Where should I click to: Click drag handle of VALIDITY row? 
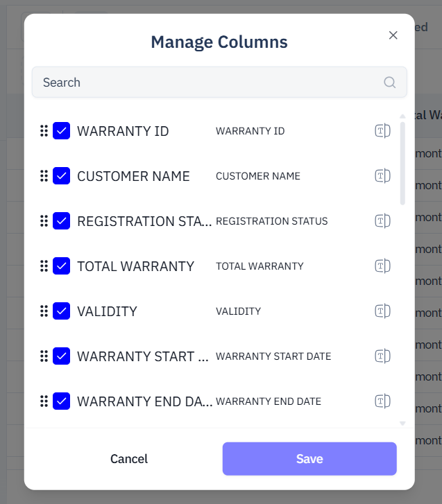coord(44,311)
